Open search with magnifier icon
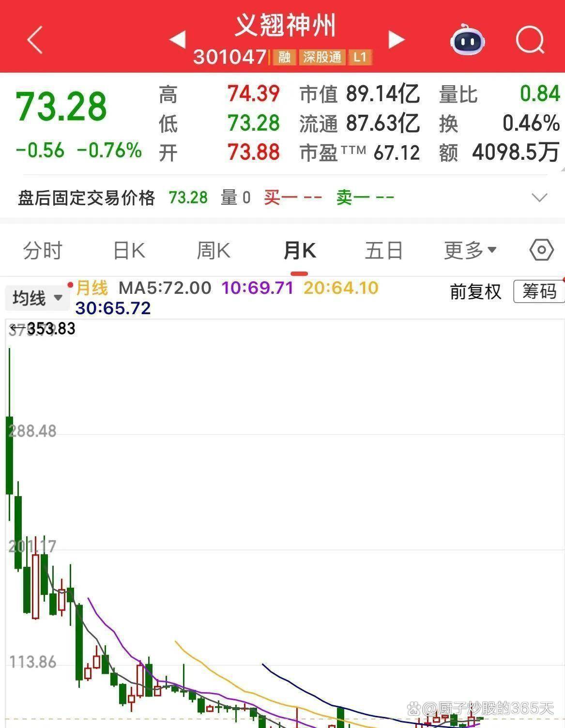The image size is (565, 728). coord(530,40)
